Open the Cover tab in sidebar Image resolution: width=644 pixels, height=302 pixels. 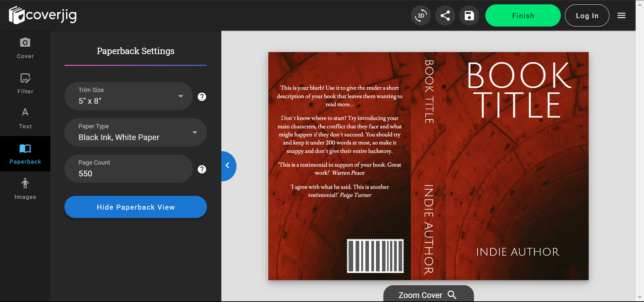click(25, 48)
